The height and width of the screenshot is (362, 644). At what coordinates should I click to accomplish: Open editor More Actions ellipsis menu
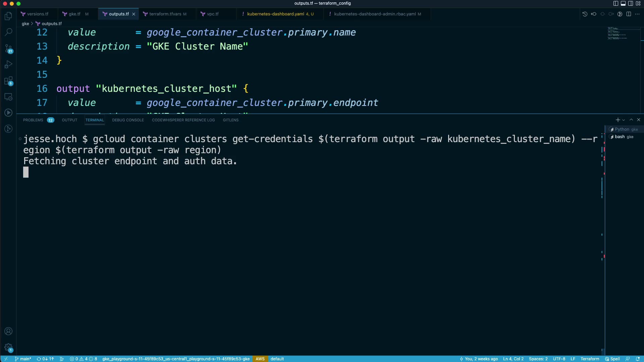coord(637,14)
